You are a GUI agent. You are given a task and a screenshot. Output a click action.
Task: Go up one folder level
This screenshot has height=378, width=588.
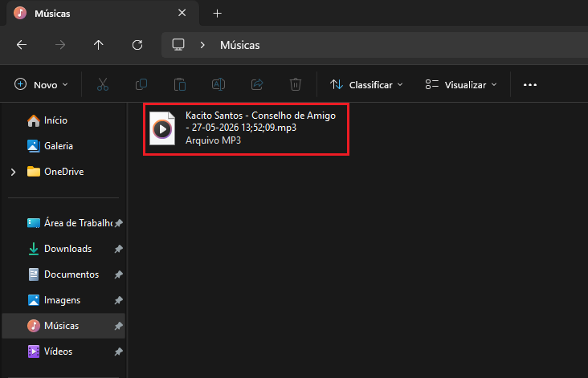tap(99, 45)
